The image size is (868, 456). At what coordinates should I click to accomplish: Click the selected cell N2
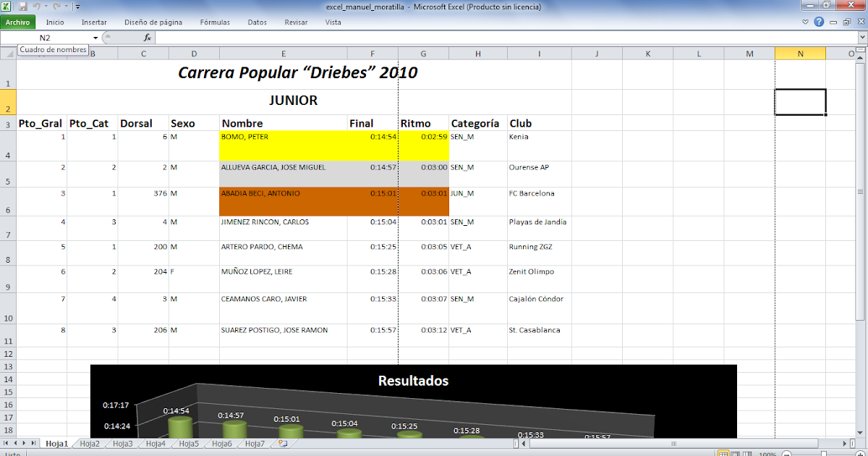pos(800,101)
